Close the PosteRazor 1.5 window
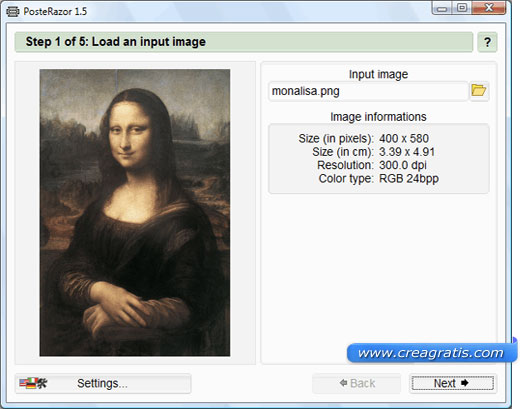 coord(489,8)
